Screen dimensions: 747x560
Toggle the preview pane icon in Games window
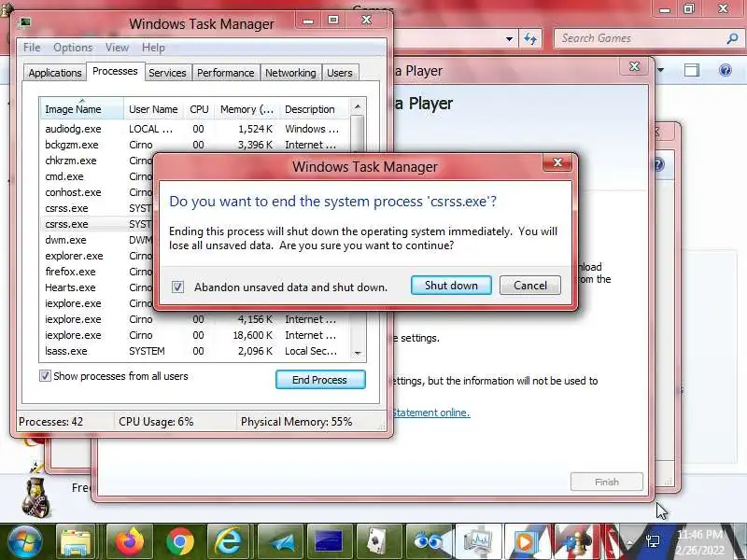click(x=692, y=71)
